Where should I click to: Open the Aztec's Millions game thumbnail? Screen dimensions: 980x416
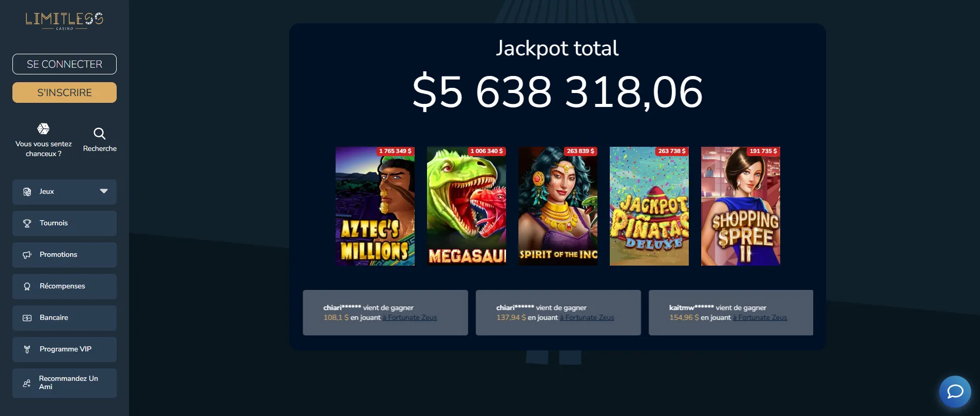click(375, 206)
